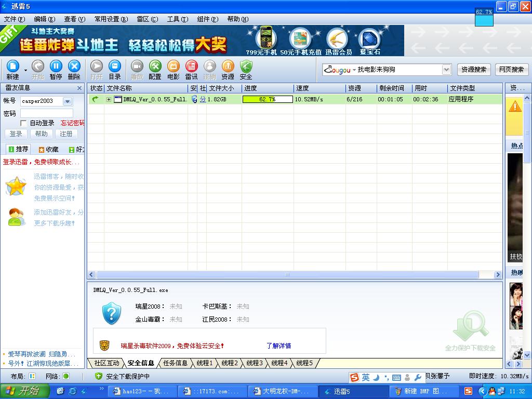
Task: Click the floating 62.7% progress widget
Action: [484, 17]
